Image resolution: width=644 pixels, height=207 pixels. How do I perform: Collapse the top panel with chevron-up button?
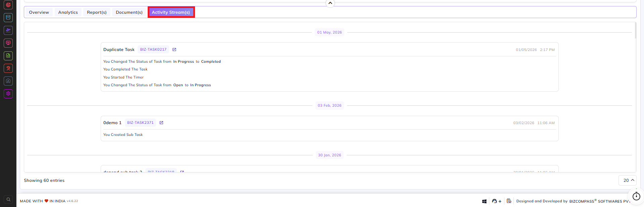tap(330, 3)
